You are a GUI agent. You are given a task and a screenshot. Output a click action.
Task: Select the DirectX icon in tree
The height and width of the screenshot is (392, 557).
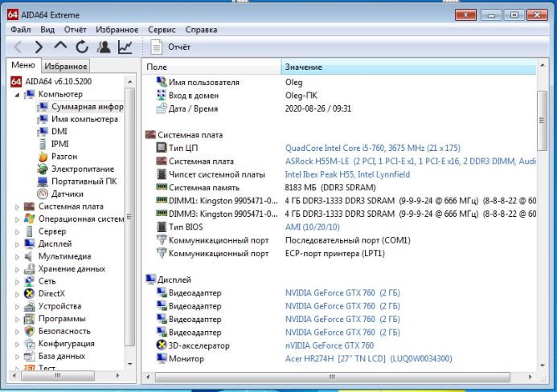tap(29, 293)
